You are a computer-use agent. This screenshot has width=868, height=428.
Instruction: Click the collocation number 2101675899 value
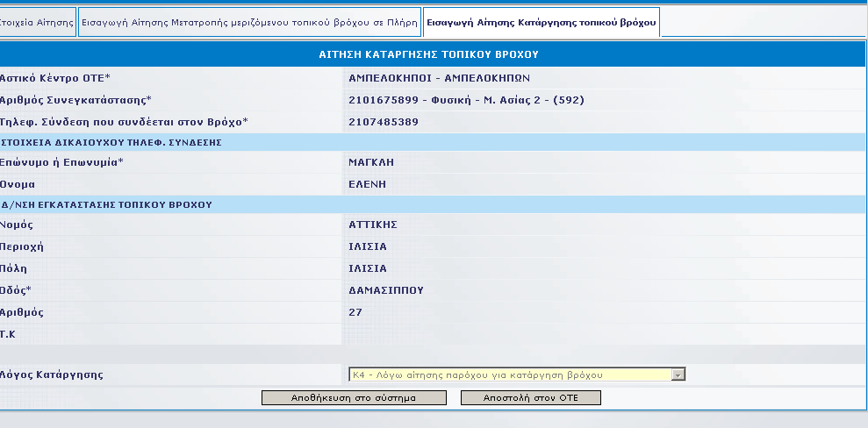tap(466, 100)
